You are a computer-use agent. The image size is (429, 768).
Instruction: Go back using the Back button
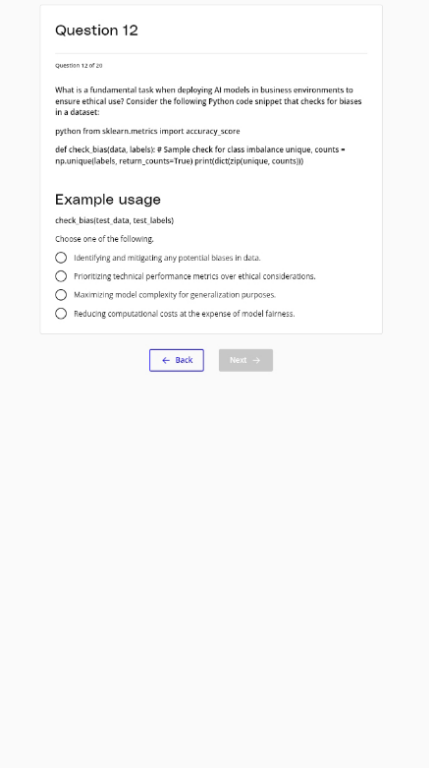[176, 360]
